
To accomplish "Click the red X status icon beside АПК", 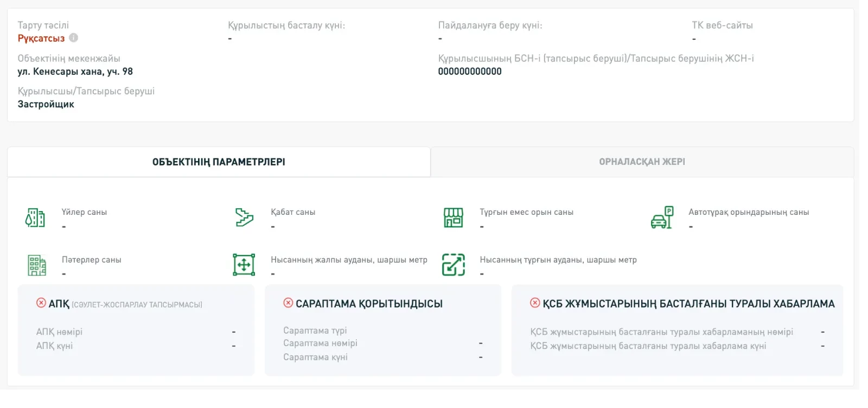I will [41, 303].
